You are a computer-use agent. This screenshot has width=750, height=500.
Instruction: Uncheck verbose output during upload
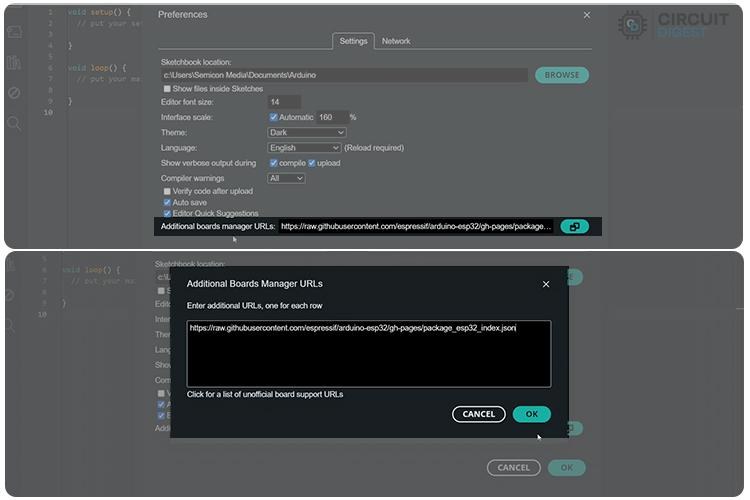[x=311, y=163]
